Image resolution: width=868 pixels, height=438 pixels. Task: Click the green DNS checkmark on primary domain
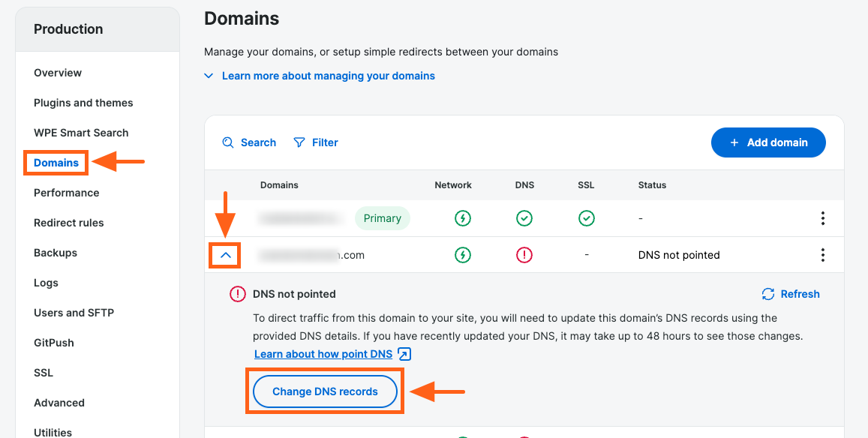tap(524, 218)
